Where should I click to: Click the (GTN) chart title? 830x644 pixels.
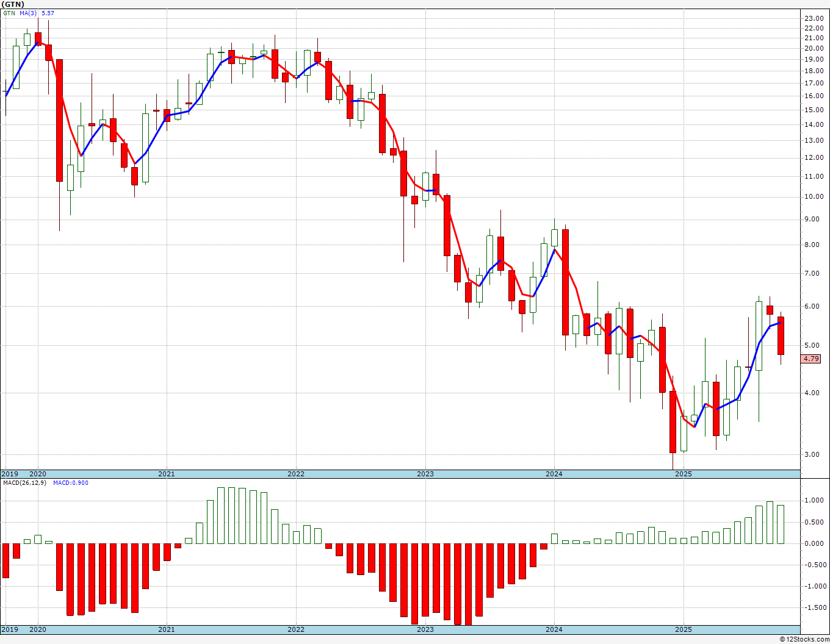coord(13,4)
